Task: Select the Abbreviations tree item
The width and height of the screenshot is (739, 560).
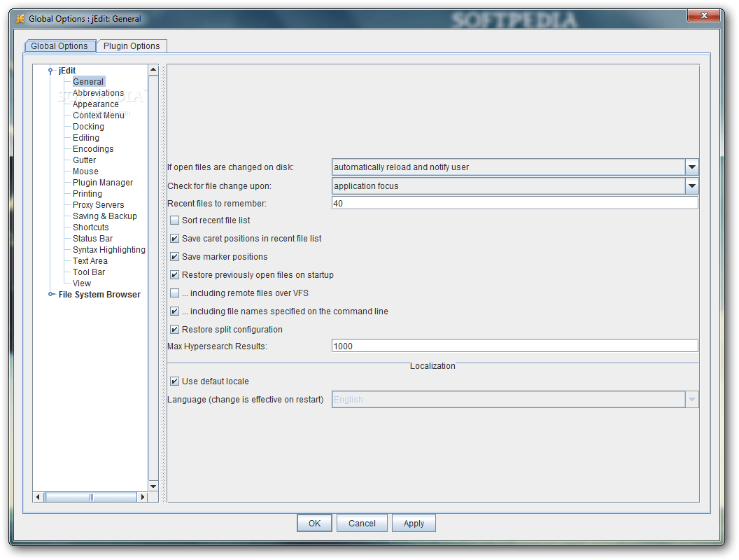Action: pos(98,93)
